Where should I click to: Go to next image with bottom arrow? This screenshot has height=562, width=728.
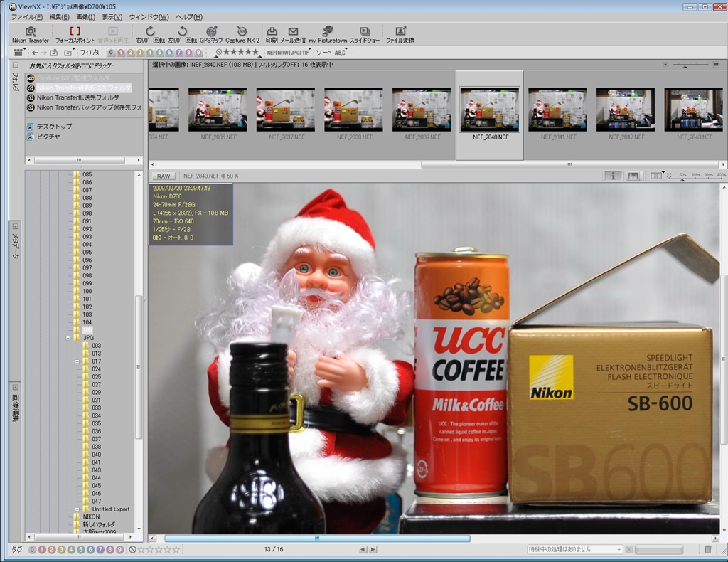point(373,550)
